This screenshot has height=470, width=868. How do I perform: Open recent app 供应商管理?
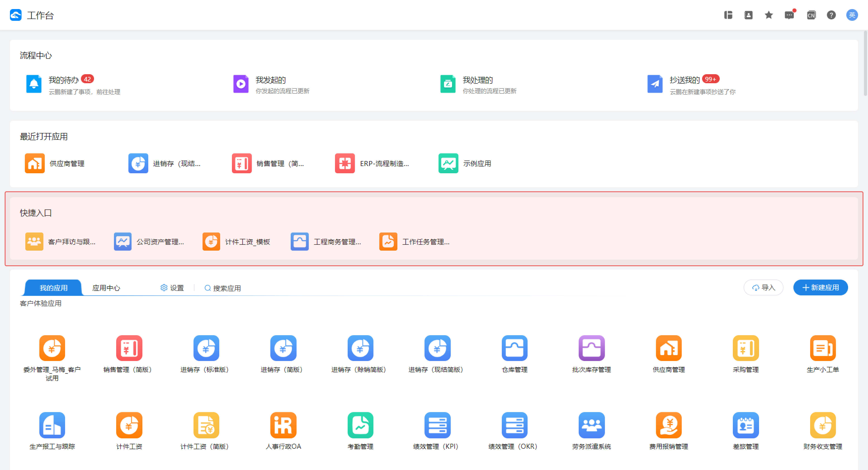pos(55,164)
